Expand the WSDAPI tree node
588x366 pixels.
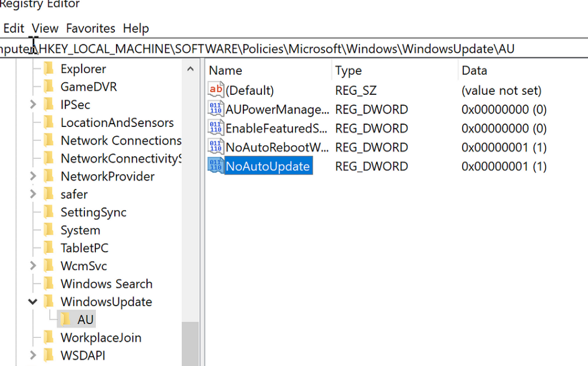click(33, 356)
